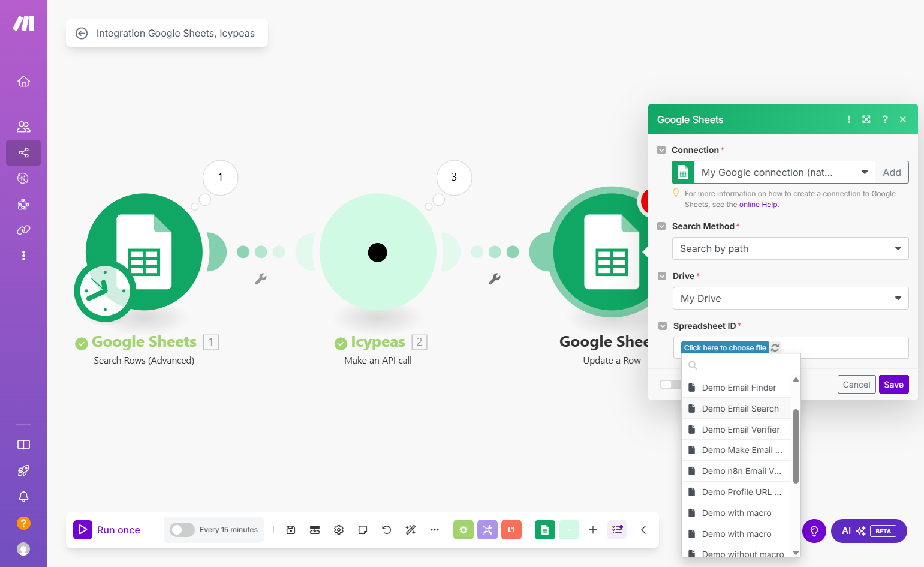Toggle the Every 15 minutes scheduling switch
Image resolution: width=924 pixels, height=567 pixels.
(182, 530)
